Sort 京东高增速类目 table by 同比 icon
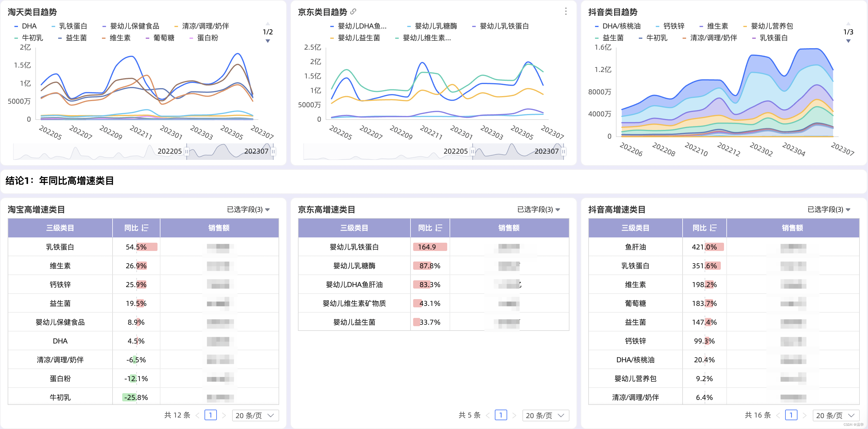The height and width of the screenshot is (429, 868). 439,228
